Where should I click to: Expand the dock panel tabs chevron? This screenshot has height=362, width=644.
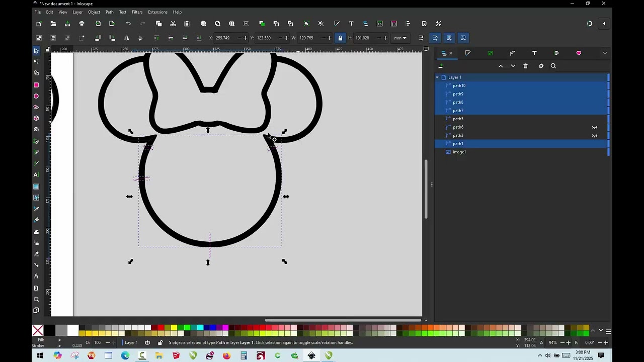click(605, 53)
